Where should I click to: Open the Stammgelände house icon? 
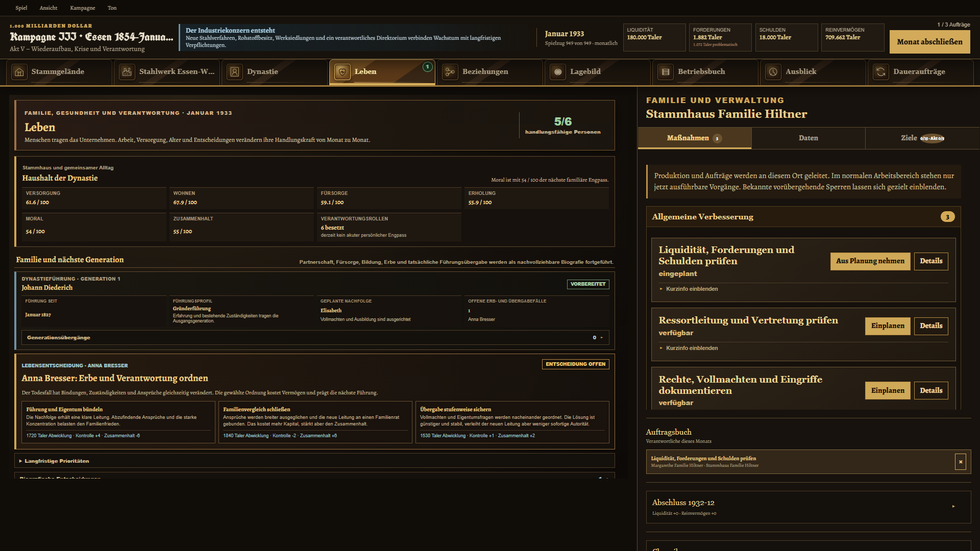pyautogui.click(x=19, y=72)
